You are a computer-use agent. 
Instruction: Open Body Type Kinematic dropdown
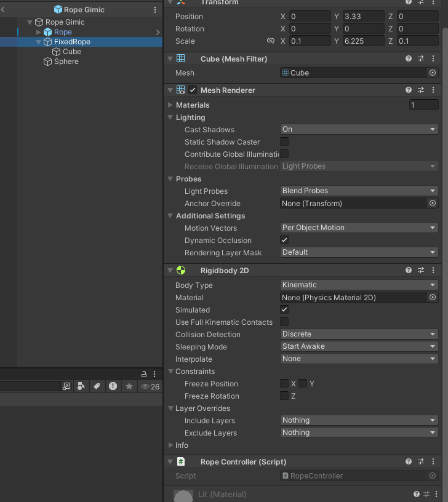359,285
